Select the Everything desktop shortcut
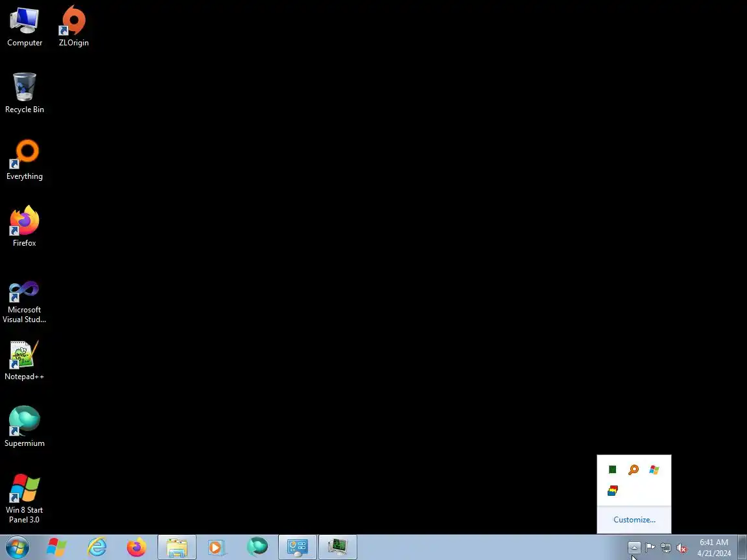 (x=24, y=160)
